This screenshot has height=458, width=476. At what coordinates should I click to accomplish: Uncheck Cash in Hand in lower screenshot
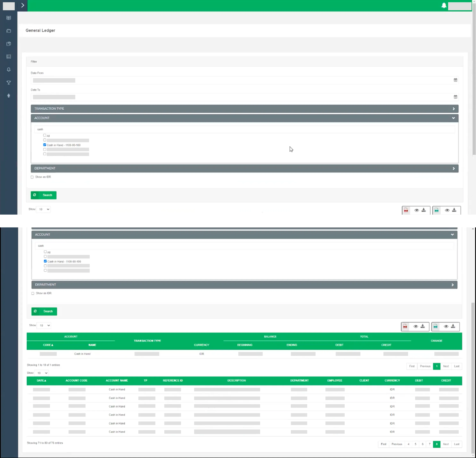[x=45, y=261]
